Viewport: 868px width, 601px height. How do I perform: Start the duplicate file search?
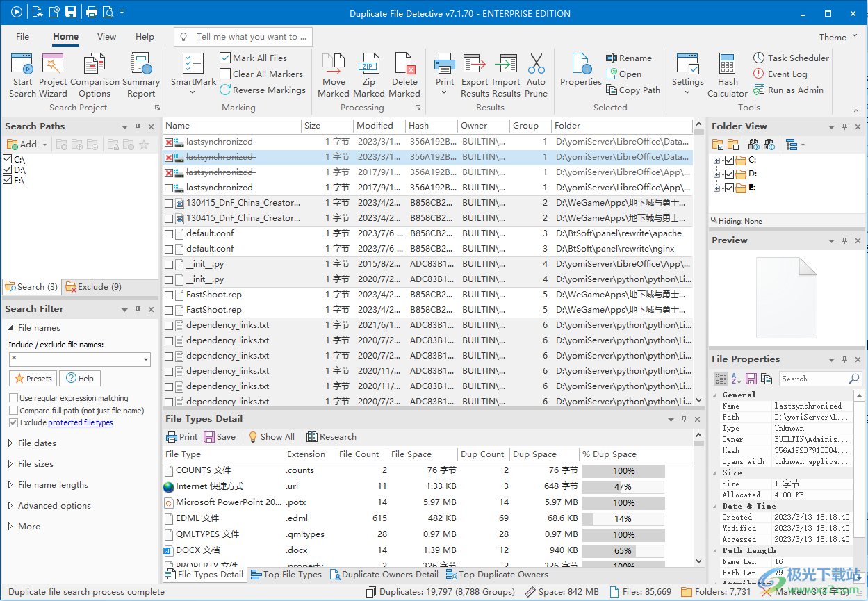[22, 75]
